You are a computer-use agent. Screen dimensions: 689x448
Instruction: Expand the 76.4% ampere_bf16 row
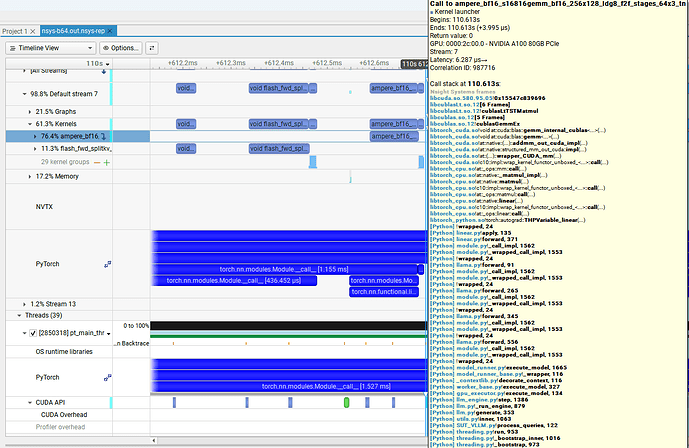pyautogui.click(x=35, y=137)
